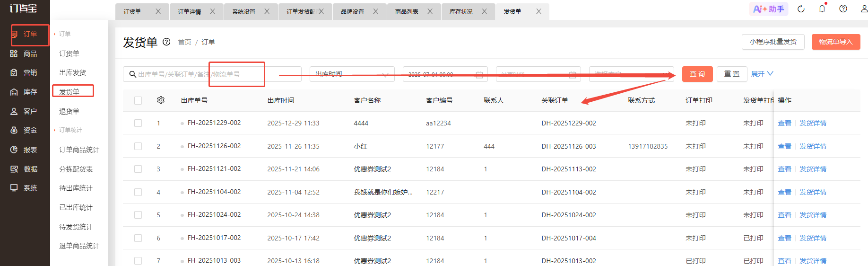Screen dimensions: 868x266
Task: Collapse the 订单统计 section in submenu
Action: click(x=68, y=130)
